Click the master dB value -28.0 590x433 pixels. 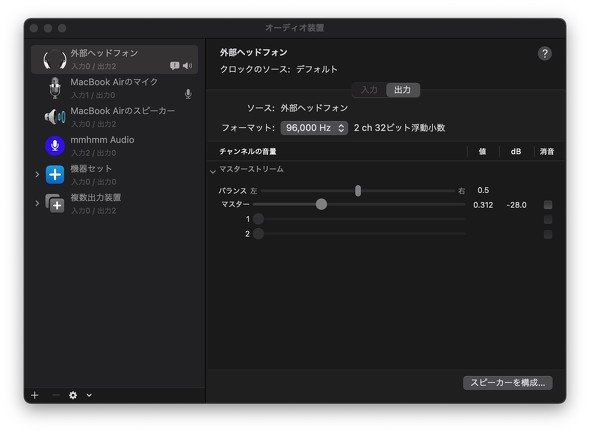(517, 205)
